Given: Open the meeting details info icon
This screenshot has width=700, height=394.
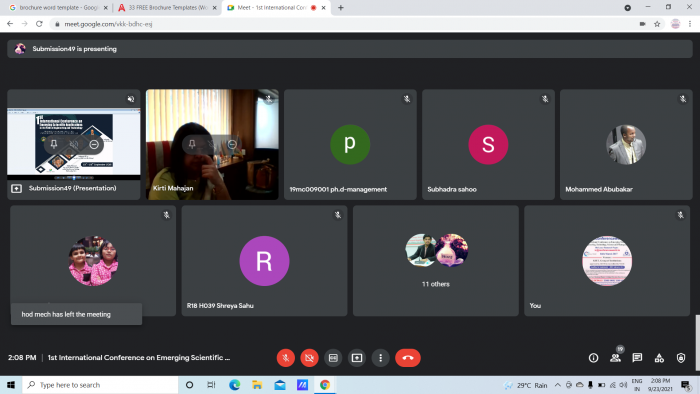Looking at the screenshot, I should tap(593, 358).
